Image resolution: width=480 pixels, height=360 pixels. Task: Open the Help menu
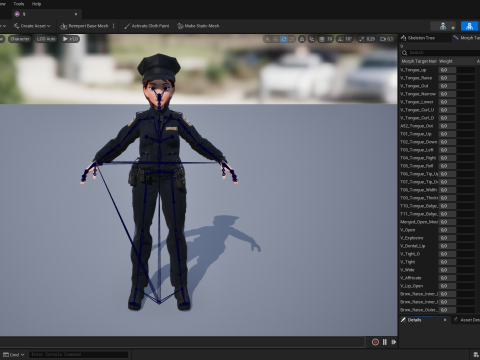coord(36,4)
